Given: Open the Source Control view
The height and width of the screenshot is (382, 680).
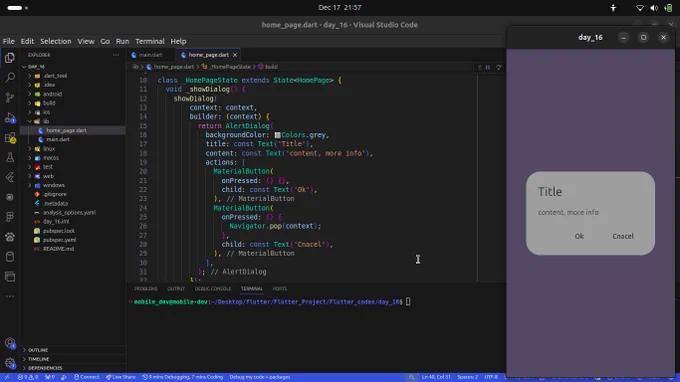Looking at the screenshot, I should click(10, 98).
